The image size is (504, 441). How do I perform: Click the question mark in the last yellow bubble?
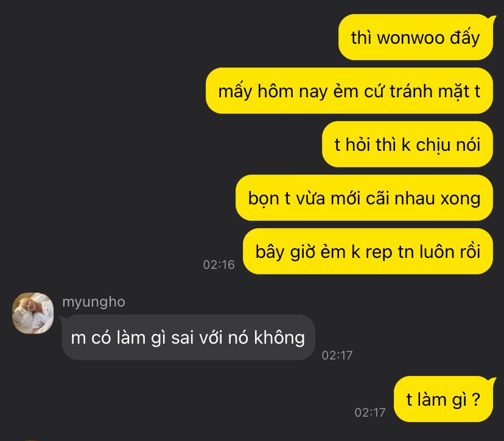pos(476,400)
